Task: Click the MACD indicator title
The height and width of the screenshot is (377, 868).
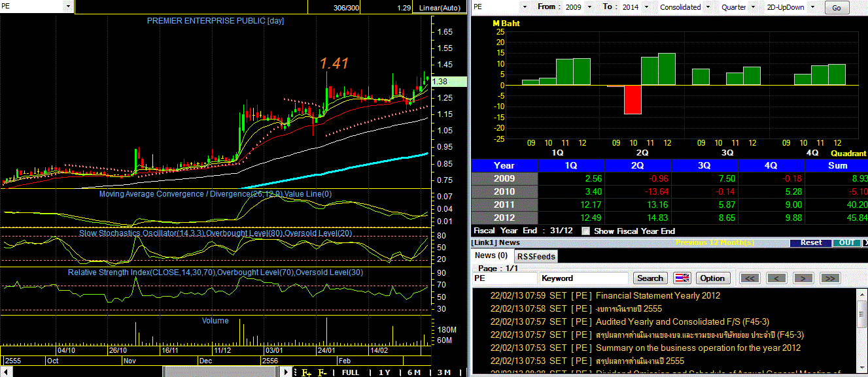Action: 215,193
